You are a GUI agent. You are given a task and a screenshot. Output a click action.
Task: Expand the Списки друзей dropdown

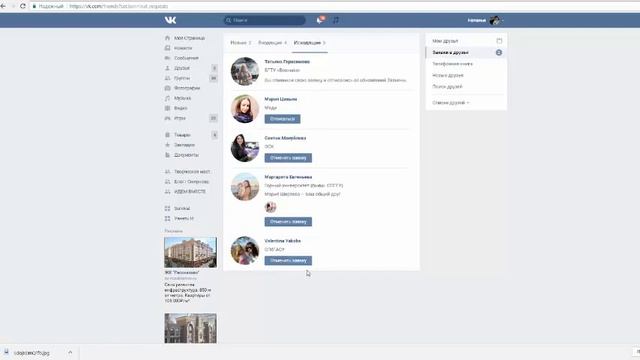(451, 103)
